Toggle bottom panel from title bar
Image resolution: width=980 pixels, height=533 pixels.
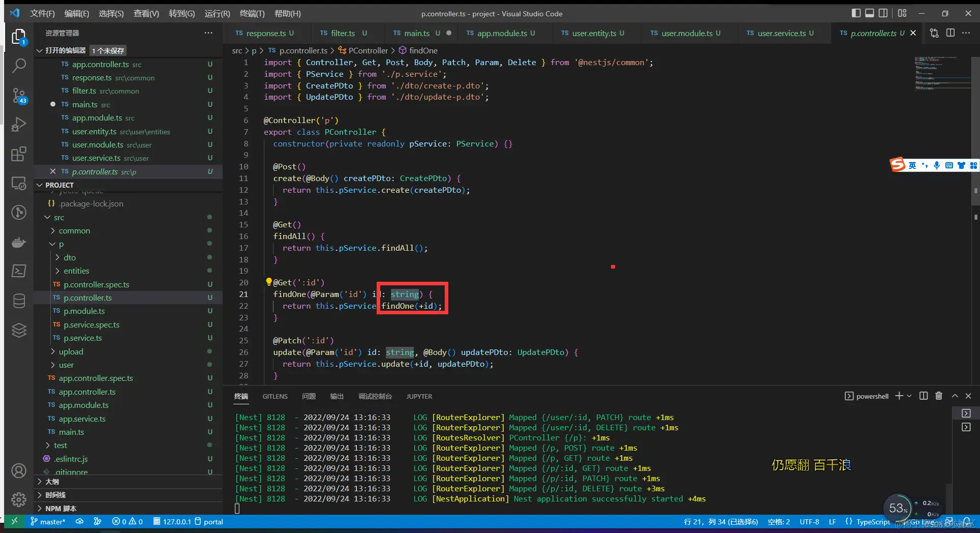pyautogui.click(x=870, y=13)
